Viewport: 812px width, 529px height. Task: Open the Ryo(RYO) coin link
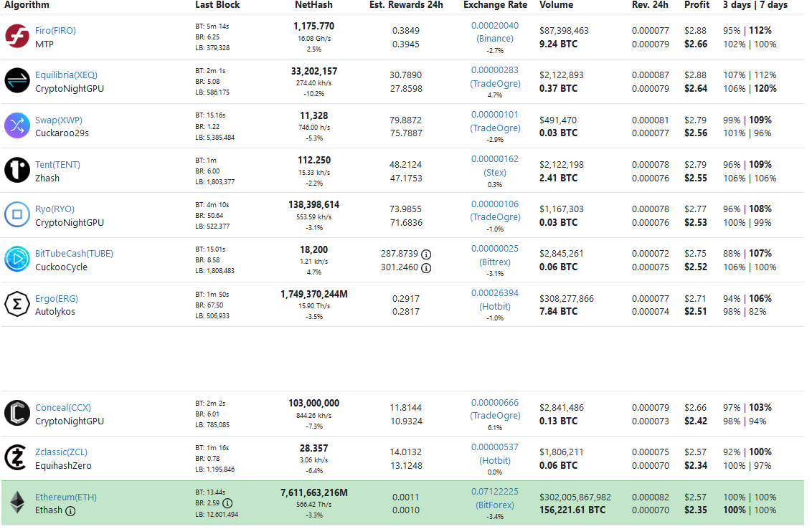[55, 209]
